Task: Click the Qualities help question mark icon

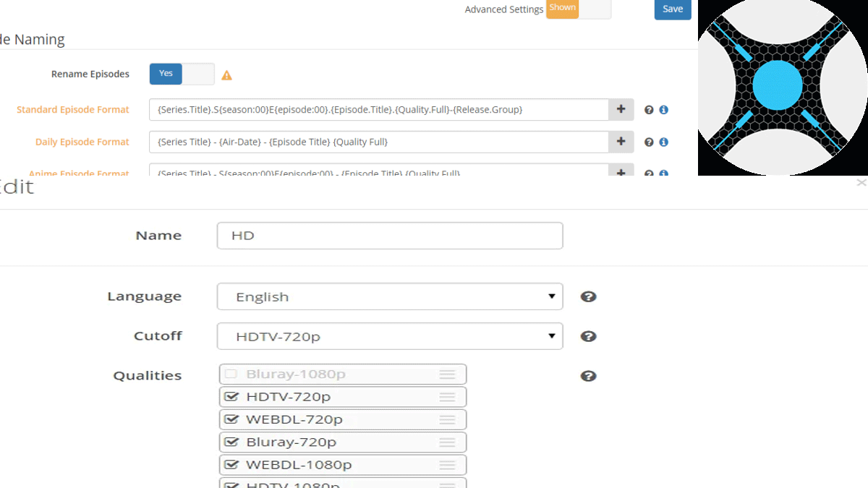Action: pyautogui.click(x=588, y=376)
